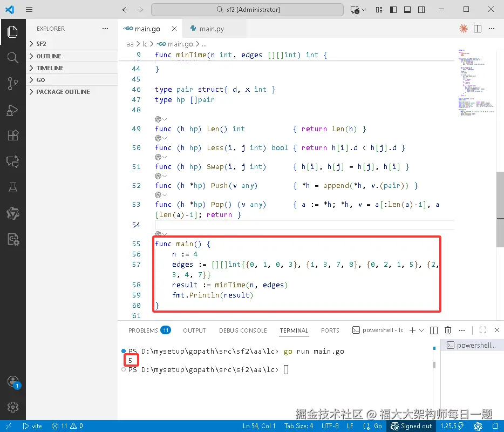Click Ln 54, Col 1 go-to-line indicator

(x=259, y=426)
